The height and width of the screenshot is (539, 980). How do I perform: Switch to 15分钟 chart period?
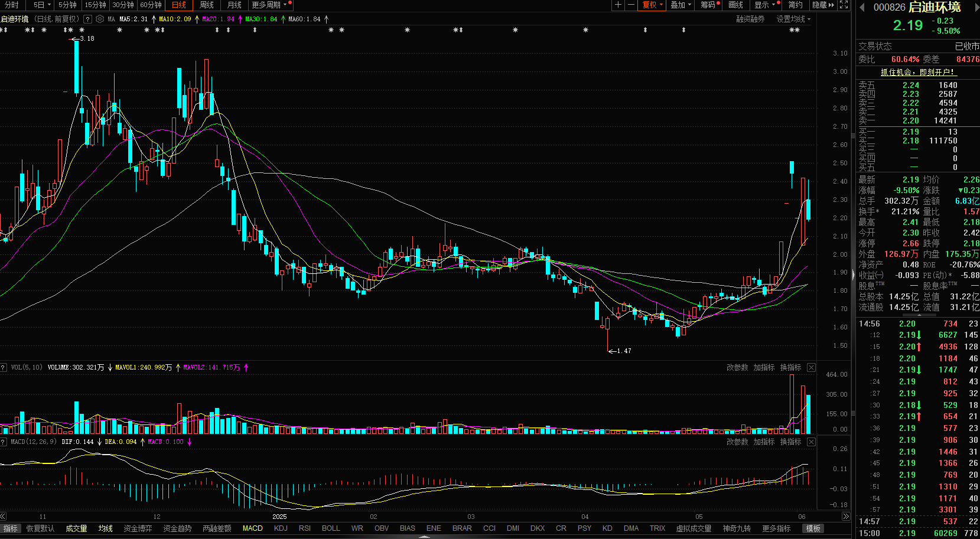click(95, 5)
